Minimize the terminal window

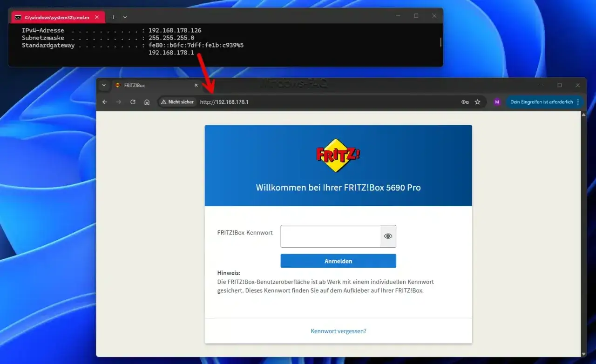coord(398,16)
